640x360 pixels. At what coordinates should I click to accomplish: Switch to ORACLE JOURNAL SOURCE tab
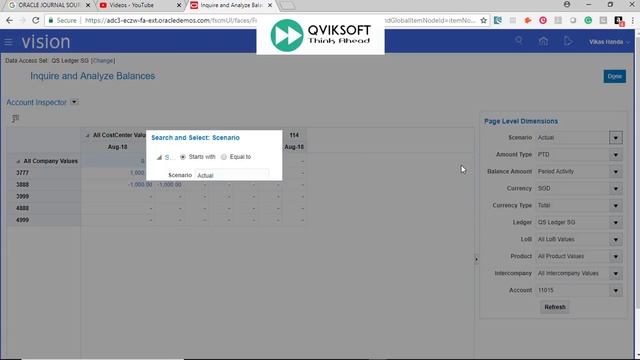[49, 5]
